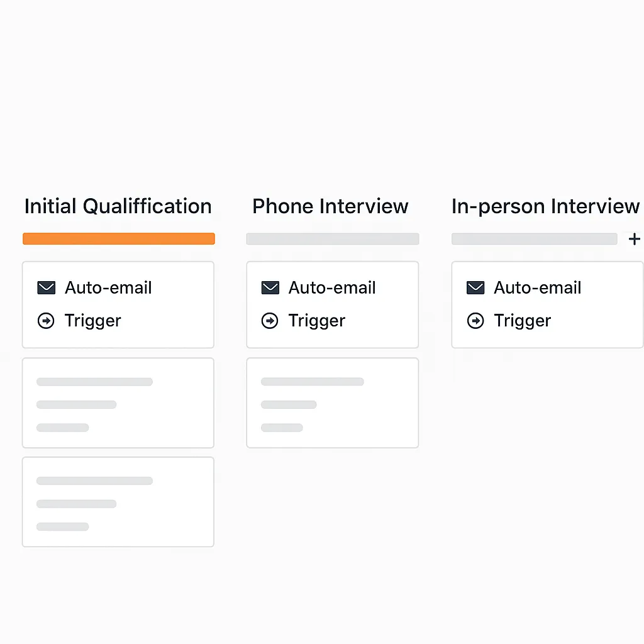
Task: Open first placeholder card under Initial Qualification
Action: tap(118, 403)
